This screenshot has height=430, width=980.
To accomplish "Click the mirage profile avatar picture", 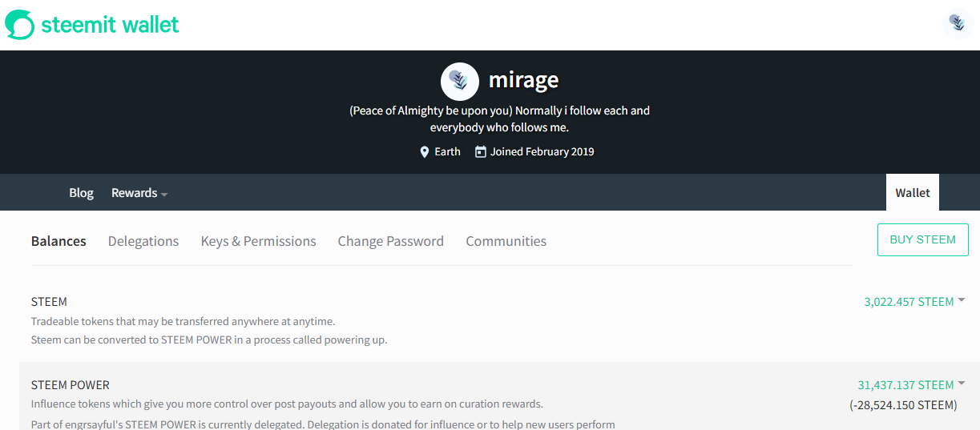I will click(460, 81).
